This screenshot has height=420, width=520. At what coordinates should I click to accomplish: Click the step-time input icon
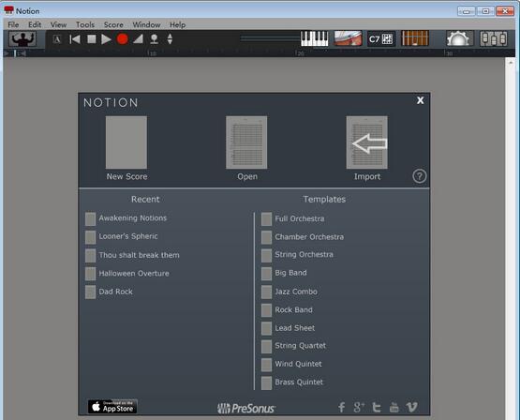pos(154,39)
